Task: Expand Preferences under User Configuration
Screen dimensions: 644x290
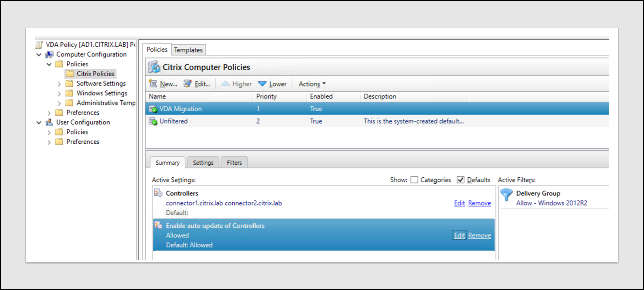Action: 49,142
